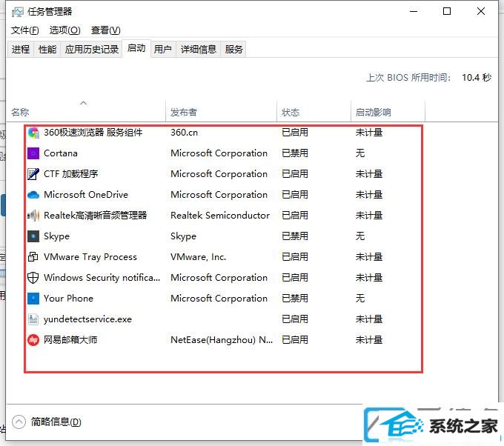This screenshot has width=504, height=446.
Task: Click the 10.4 秒 BIOS time value
Action: (x=477, y=78)
